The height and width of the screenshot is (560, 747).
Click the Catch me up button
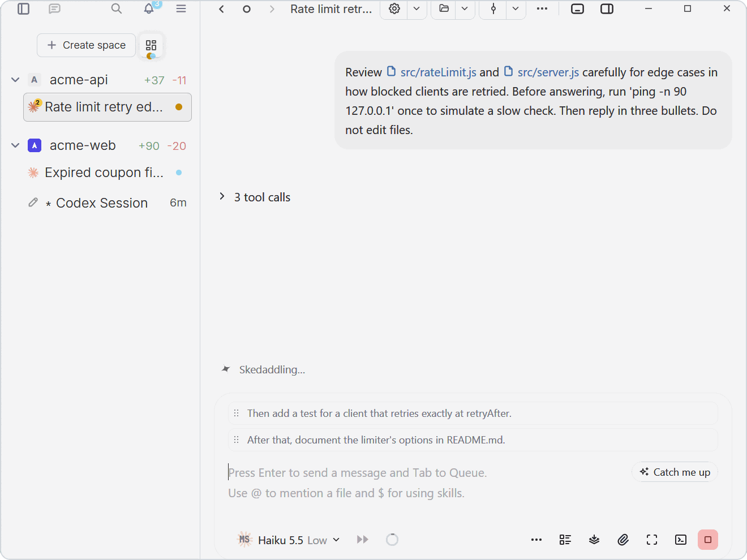[x=675, y=472]
